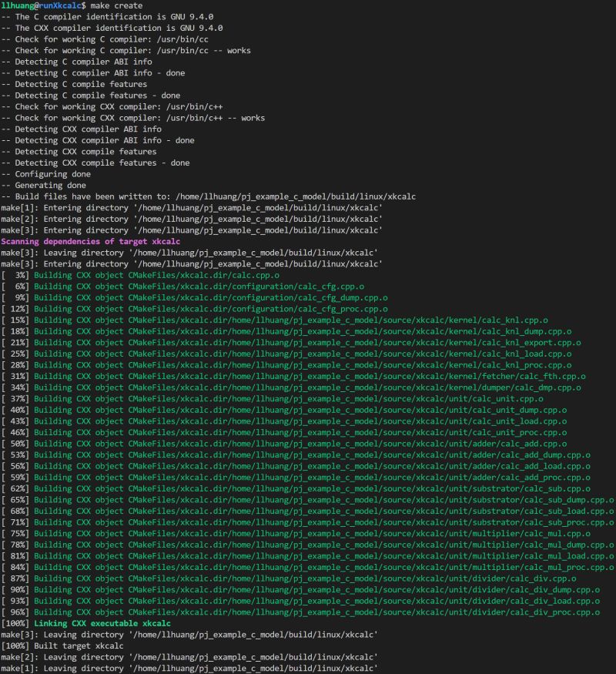Click the 'llhuang@runXkcalc$' prompt text
The image size is (616, 674).
coord(43,5)
